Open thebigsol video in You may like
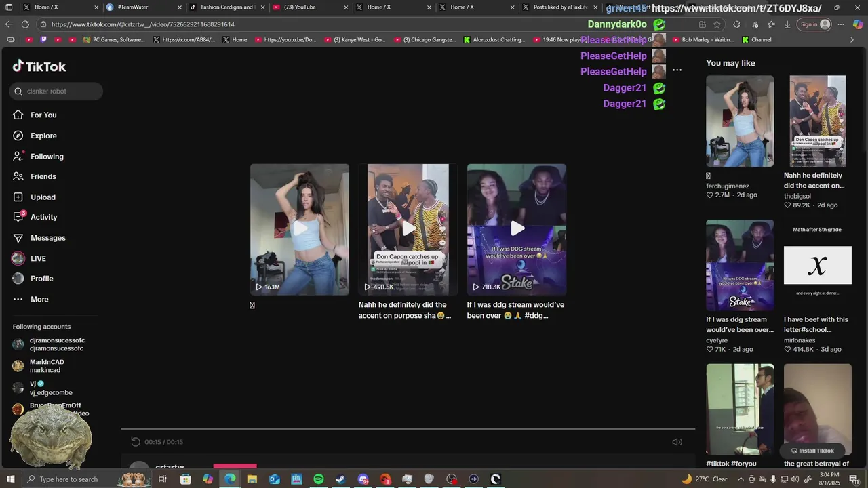The height and width of the screenshot is (488, 868). click(818, 121)
